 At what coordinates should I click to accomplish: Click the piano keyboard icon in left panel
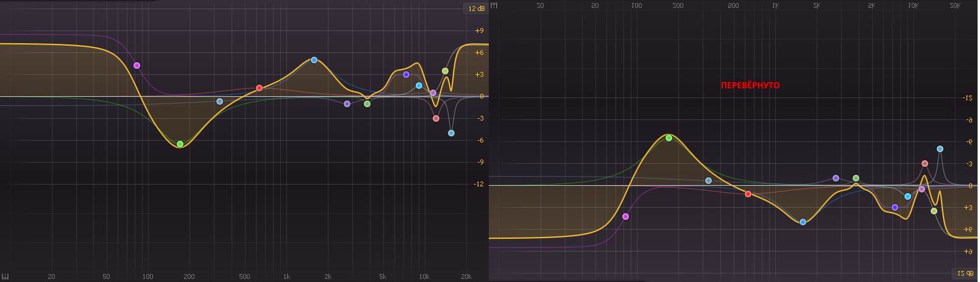pos(5,277)
